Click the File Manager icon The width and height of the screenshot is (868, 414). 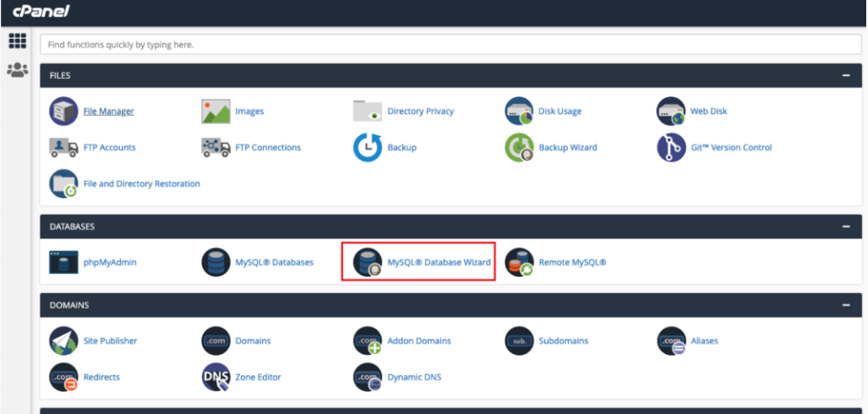tap(64, 112)
